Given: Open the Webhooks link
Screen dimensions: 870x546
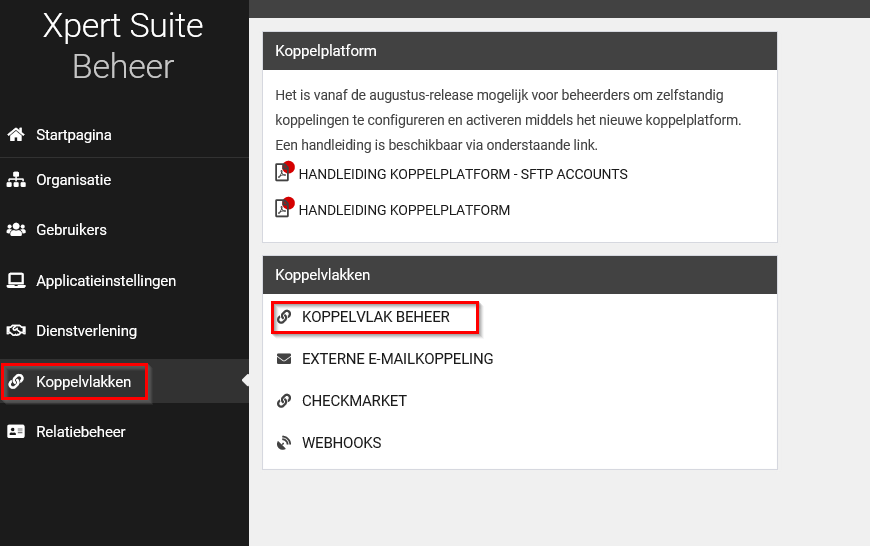Looking at the screenshot, I should tap(341, 443).
